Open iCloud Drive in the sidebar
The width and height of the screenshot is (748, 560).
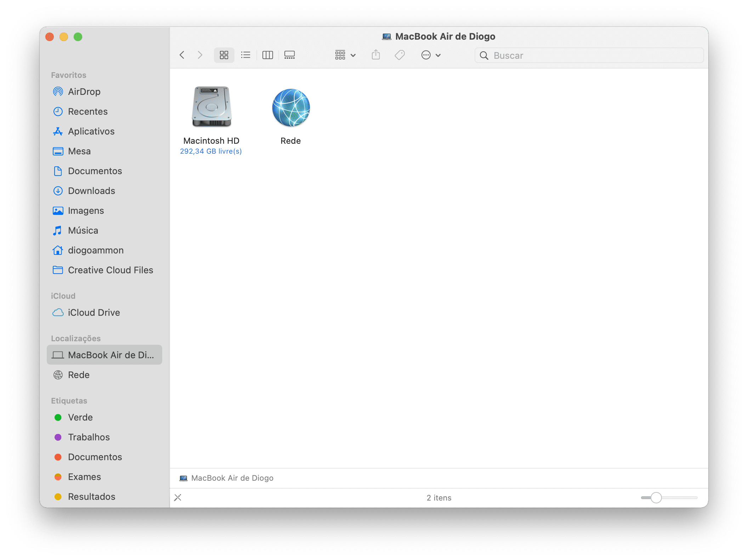click(x=104, y=313)
